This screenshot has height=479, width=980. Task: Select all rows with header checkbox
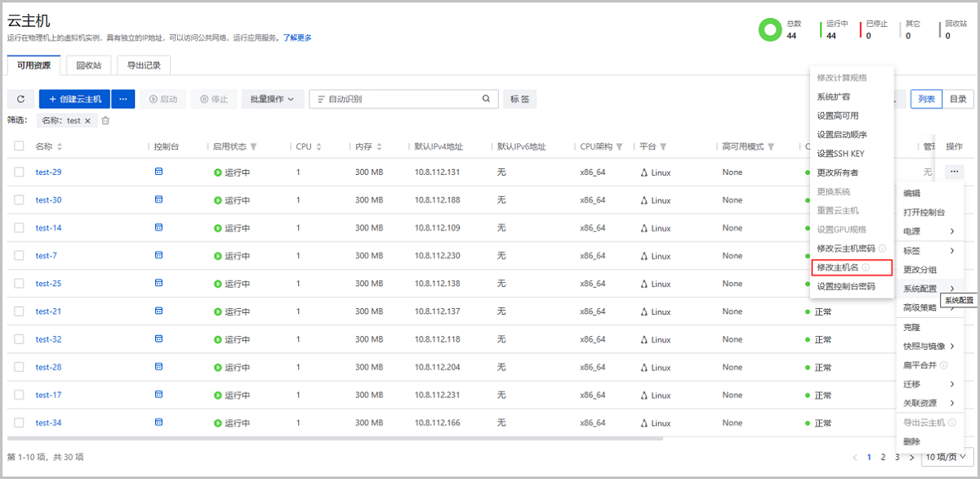pyautogui.click(x=19, y=146)
